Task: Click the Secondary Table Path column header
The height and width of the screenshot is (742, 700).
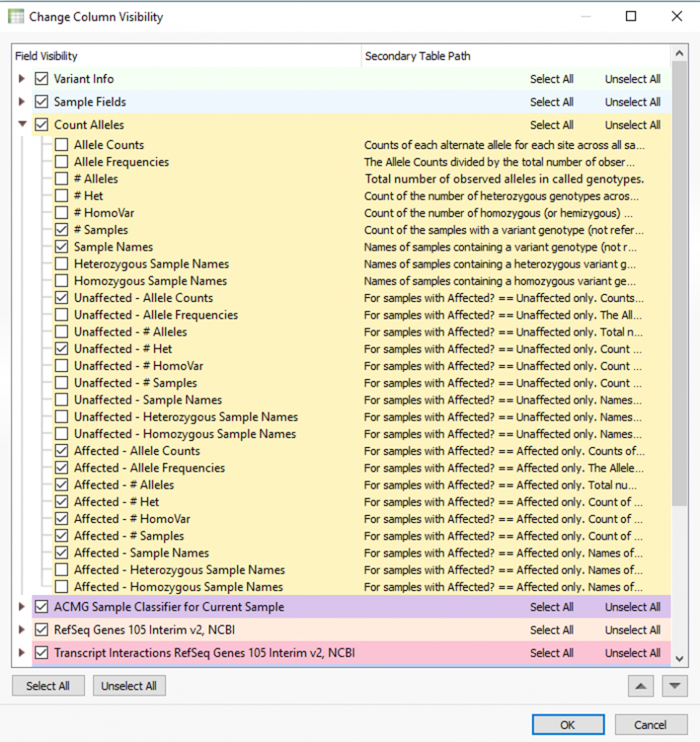Action: (418, 56)
